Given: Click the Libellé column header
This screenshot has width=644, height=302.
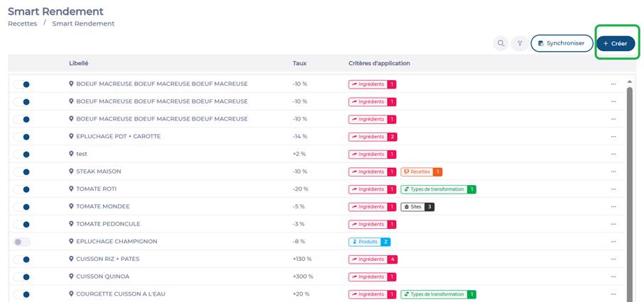Looking at the screenshot, I should [x=79, y=63].
